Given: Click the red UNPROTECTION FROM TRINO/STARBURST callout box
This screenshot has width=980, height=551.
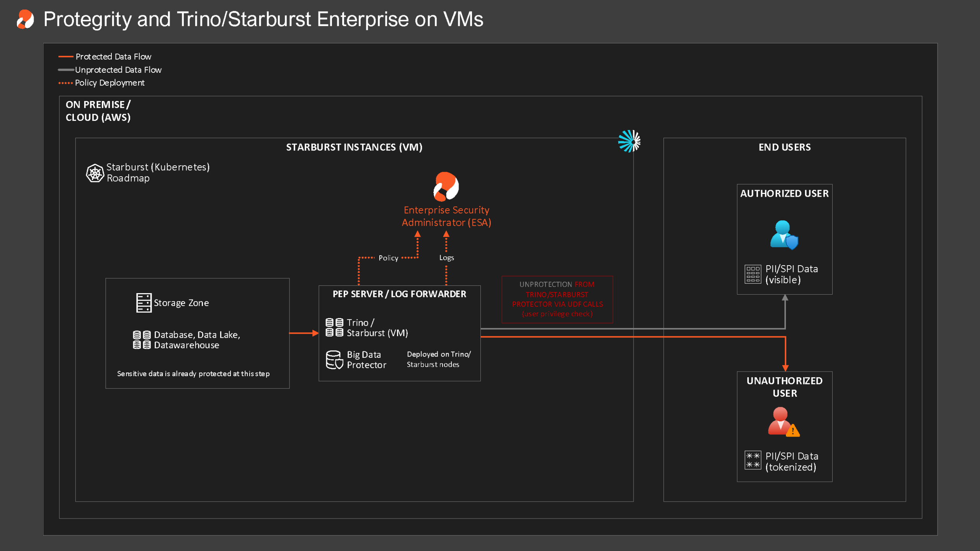Looking at the screenshot, I should tap(557, 299).
